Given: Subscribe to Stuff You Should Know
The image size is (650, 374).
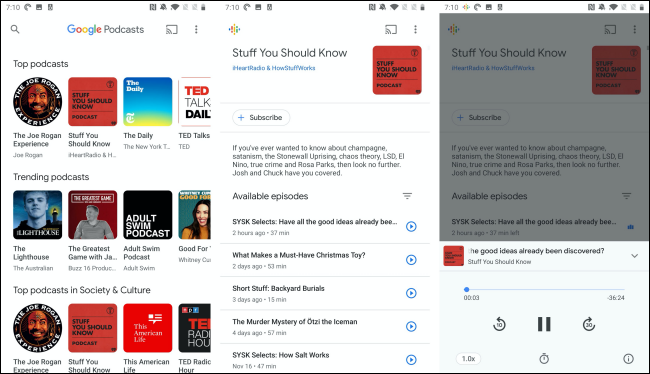Looking at the screenshot, I should [261, 118].
